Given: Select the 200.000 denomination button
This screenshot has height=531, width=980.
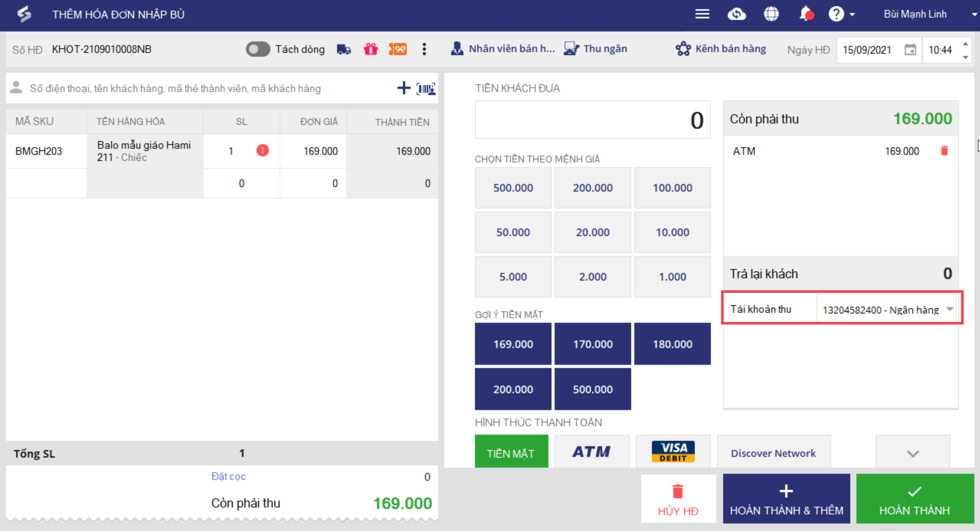Looking at the screenshot, I should (592, 188).
